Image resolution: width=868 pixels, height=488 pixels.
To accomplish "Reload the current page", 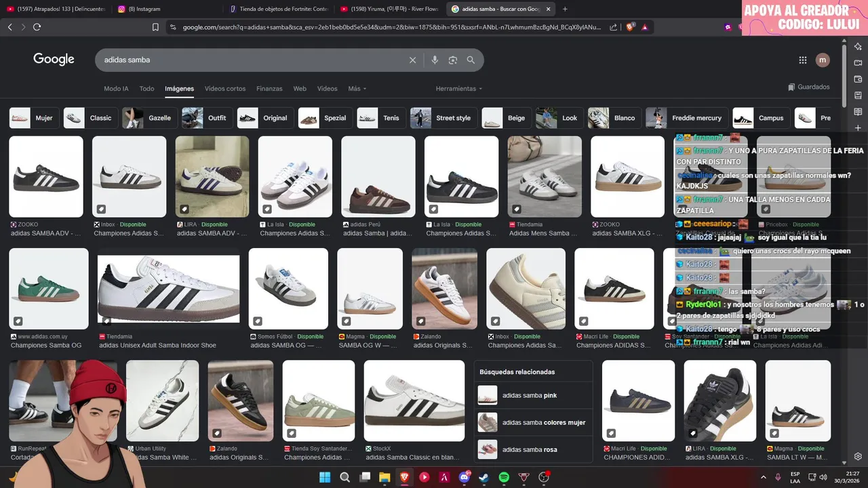I will click(37, 27).
